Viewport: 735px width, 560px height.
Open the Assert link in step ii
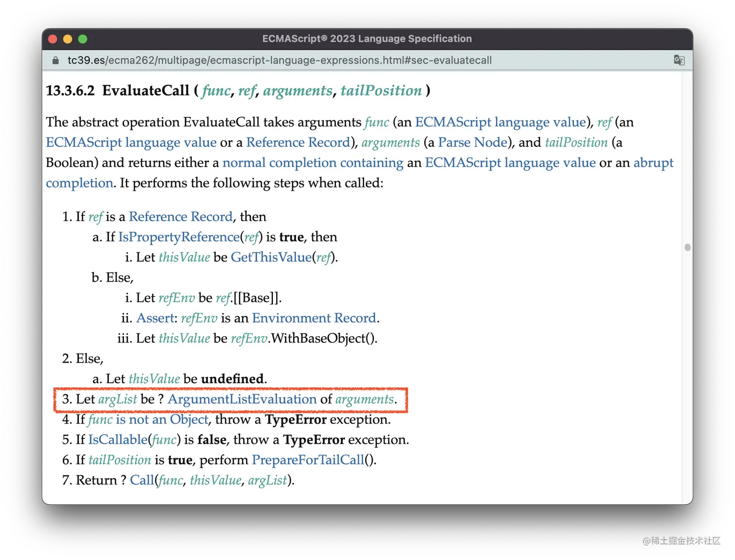click(155, 318)
